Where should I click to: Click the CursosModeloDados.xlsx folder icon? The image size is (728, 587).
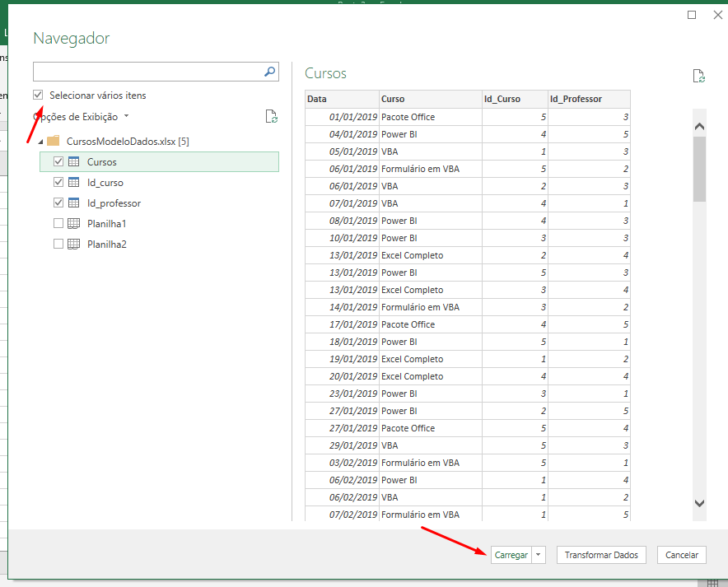(54, 141)
